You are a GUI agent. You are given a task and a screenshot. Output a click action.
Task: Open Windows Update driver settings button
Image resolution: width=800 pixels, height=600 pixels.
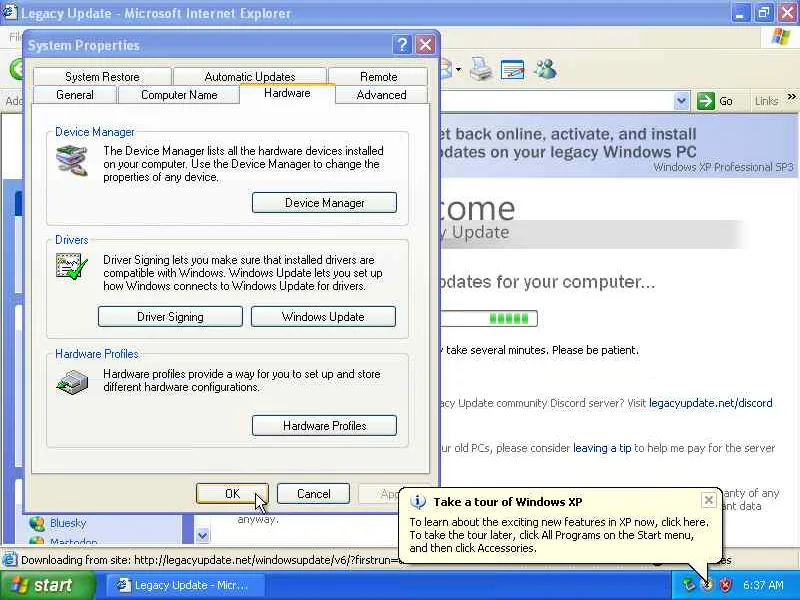click(x=323, y=316)
